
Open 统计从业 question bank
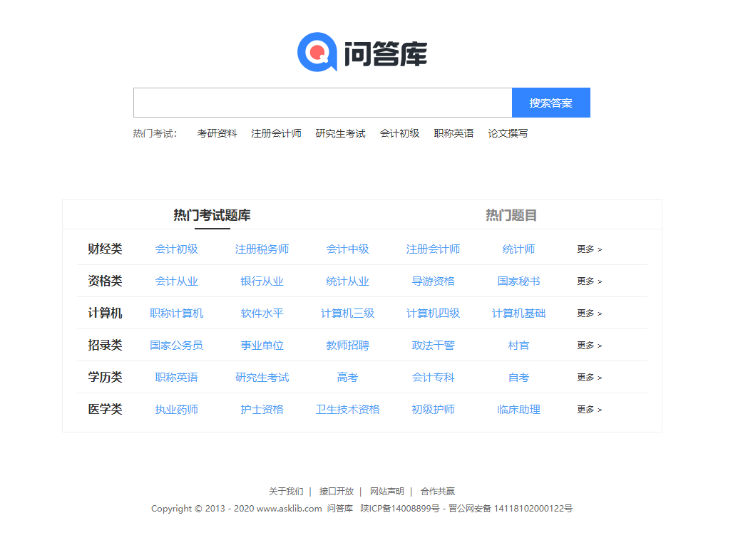click(348, 281)
